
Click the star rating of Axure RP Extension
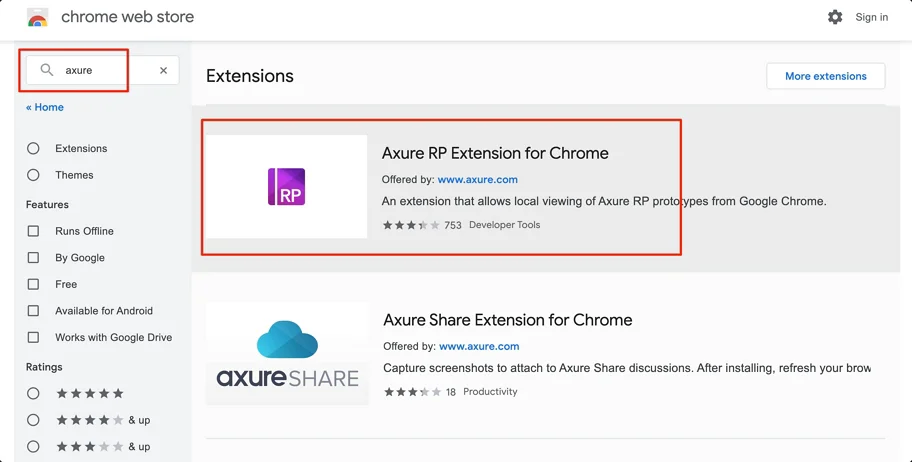pos(411,225)
